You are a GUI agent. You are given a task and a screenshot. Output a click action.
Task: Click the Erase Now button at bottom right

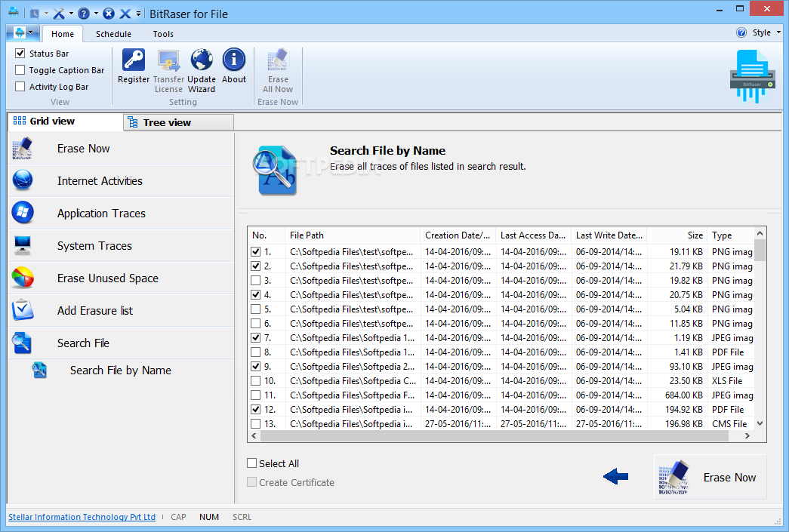coord(710,477)
